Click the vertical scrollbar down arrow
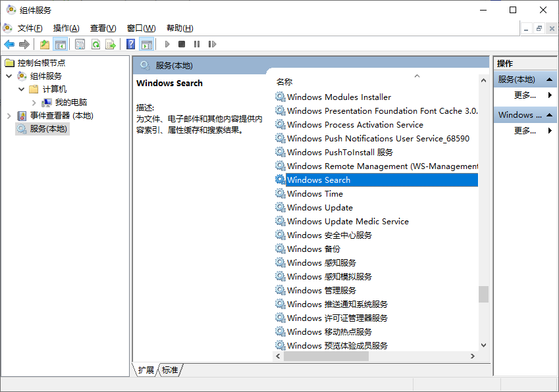This screenshot has width=559, height=392. point(483,345)
